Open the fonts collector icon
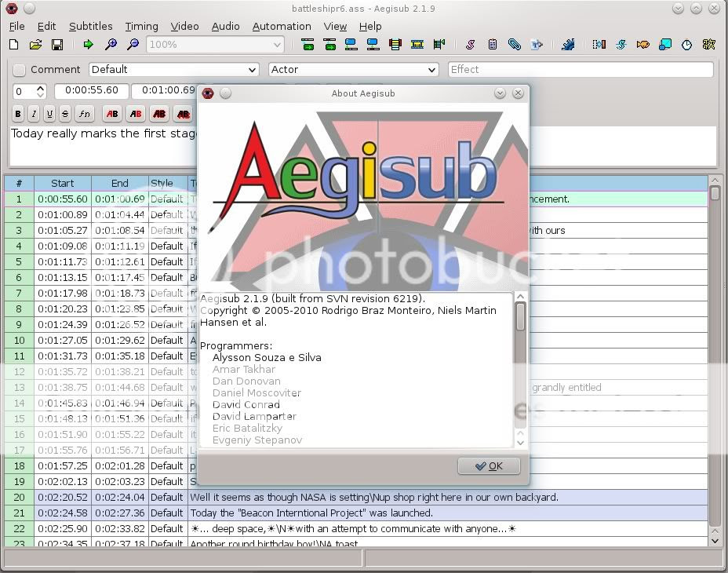Screen dimensions: 728x573 537,45
